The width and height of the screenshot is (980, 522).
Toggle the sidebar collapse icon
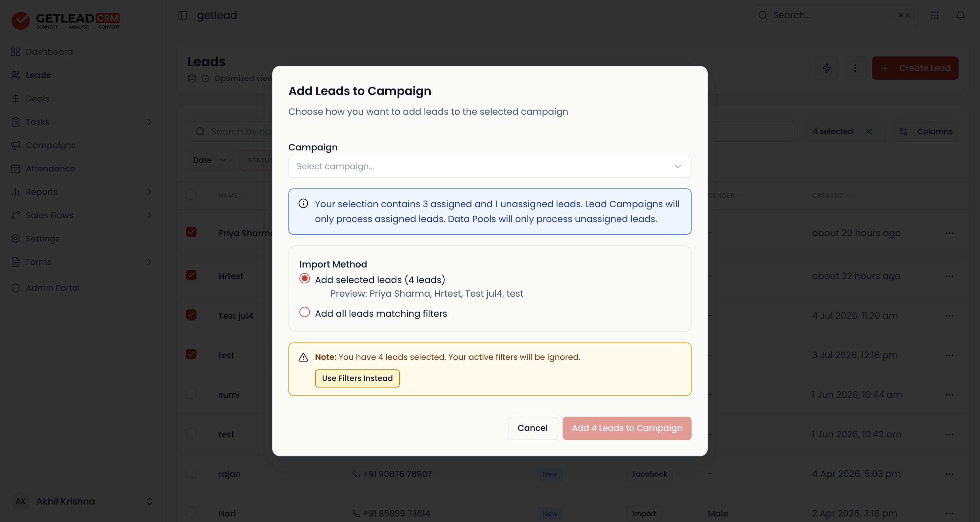182,15
